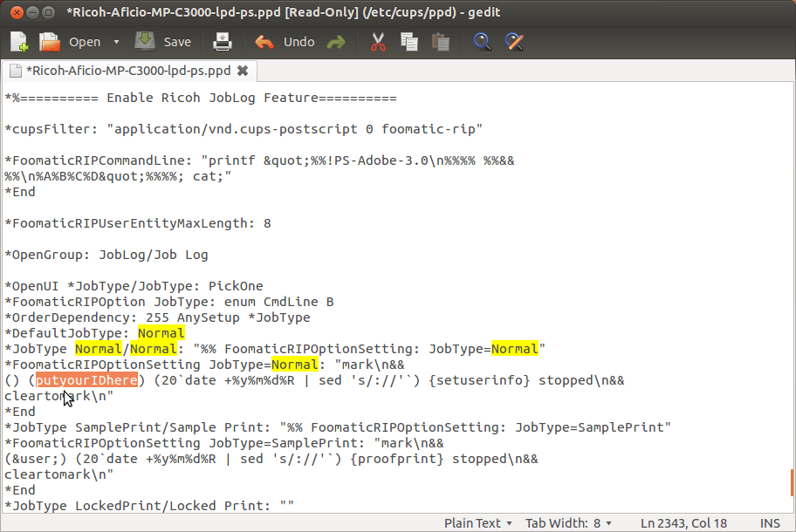The width and height of the screenshot is (796, 532).
Task: Redo the last action with green arrow
Action: coord(336,42)
